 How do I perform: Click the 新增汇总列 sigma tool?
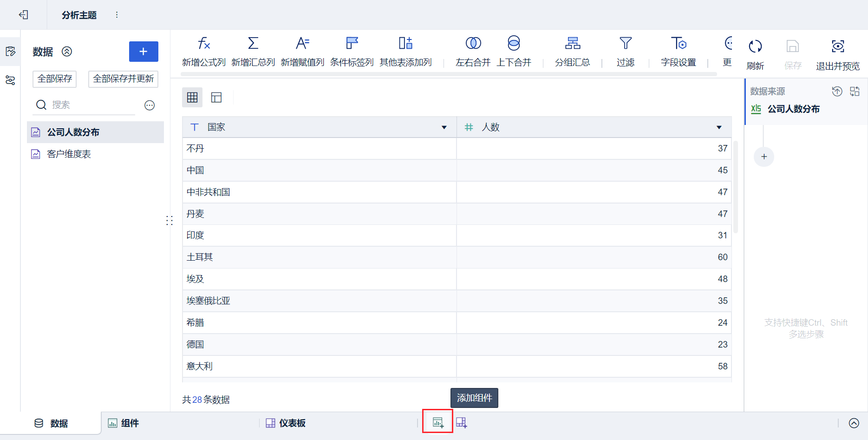click(253, 52)
